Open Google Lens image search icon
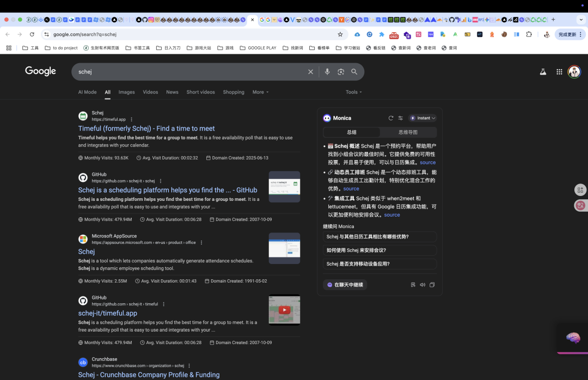588x380 pixels. (341, 72)
